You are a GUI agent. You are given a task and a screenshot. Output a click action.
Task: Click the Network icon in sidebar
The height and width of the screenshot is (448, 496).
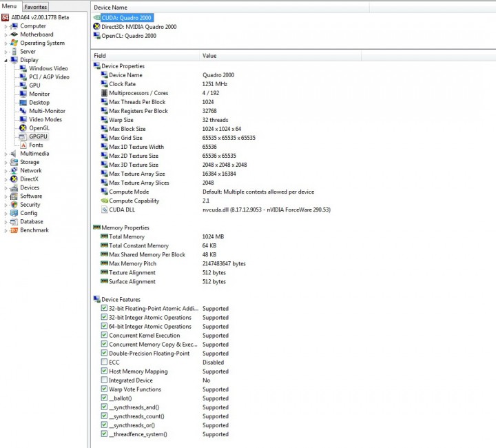pos(14,170)
